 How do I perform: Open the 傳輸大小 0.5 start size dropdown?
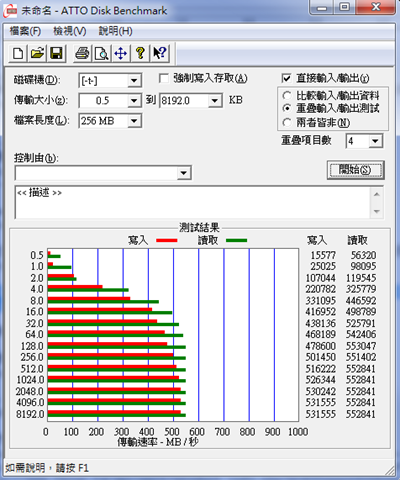[x=134, y=101]
